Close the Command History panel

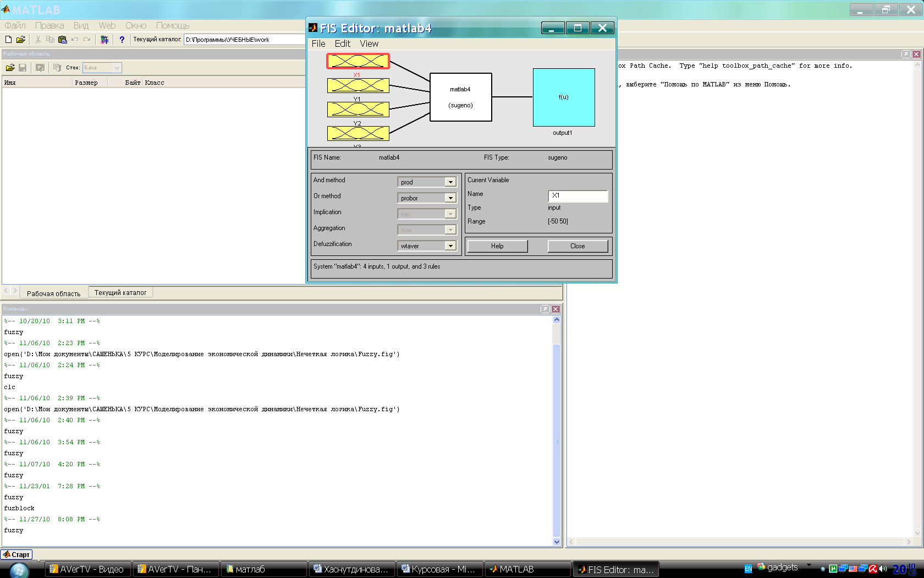(x=555, y=309)
